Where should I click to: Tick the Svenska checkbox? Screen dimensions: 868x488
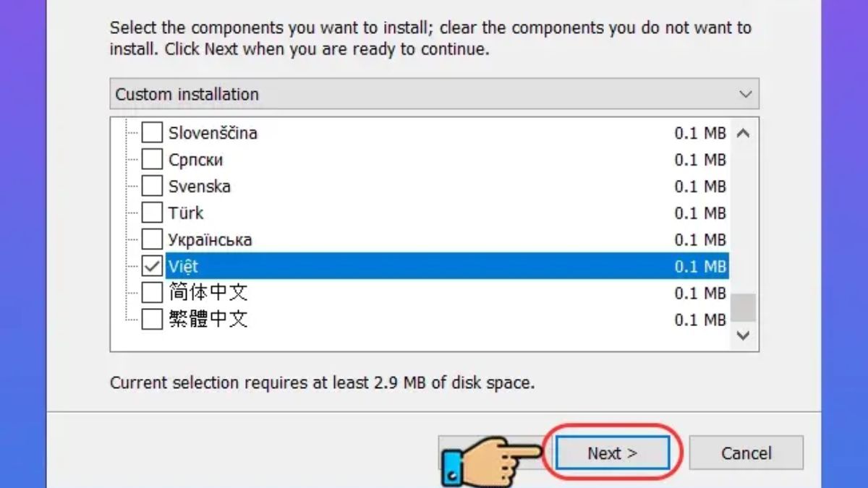pos(152,187)
